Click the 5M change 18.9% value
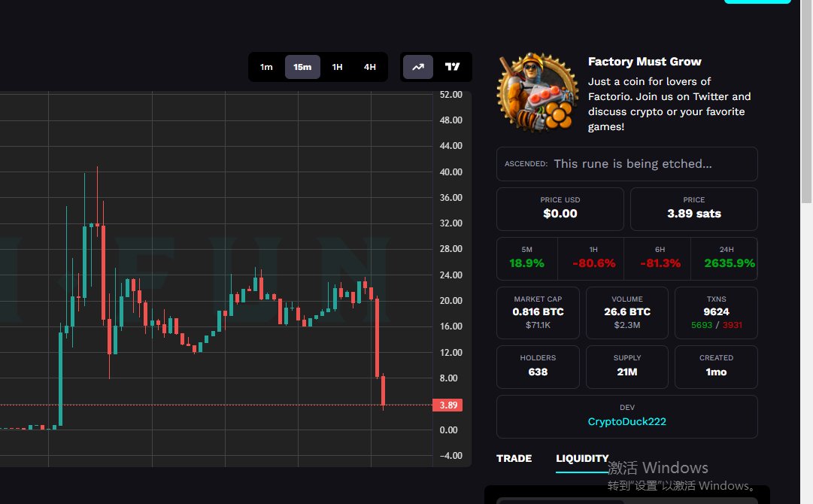Screen dimensions: 813x504 coord(526,263)
